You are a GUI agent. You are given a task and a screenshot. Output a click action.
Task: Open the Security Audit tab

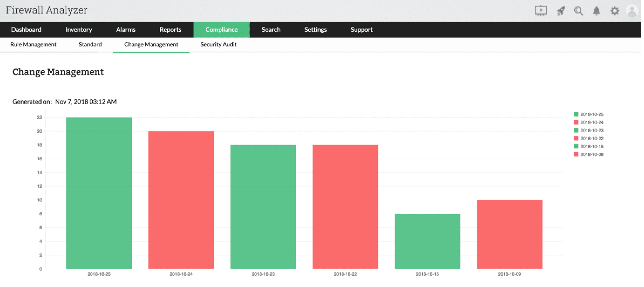[218, 45]
